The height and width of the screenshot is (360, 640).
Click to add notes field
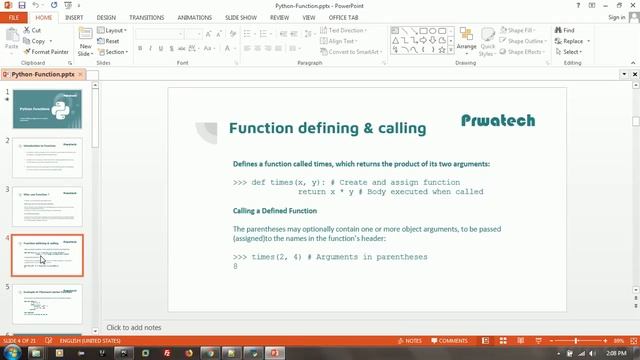(134, 327)
